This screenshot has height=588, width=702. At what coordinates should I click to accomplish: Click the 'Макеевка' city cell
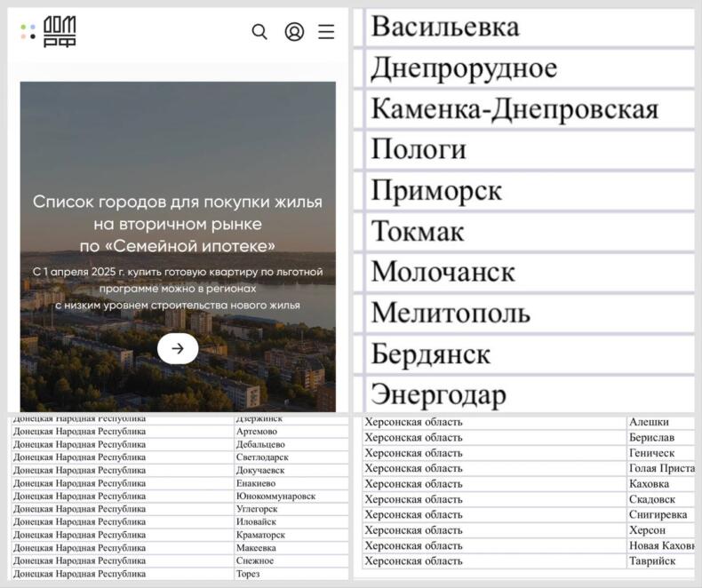(291, 548)
